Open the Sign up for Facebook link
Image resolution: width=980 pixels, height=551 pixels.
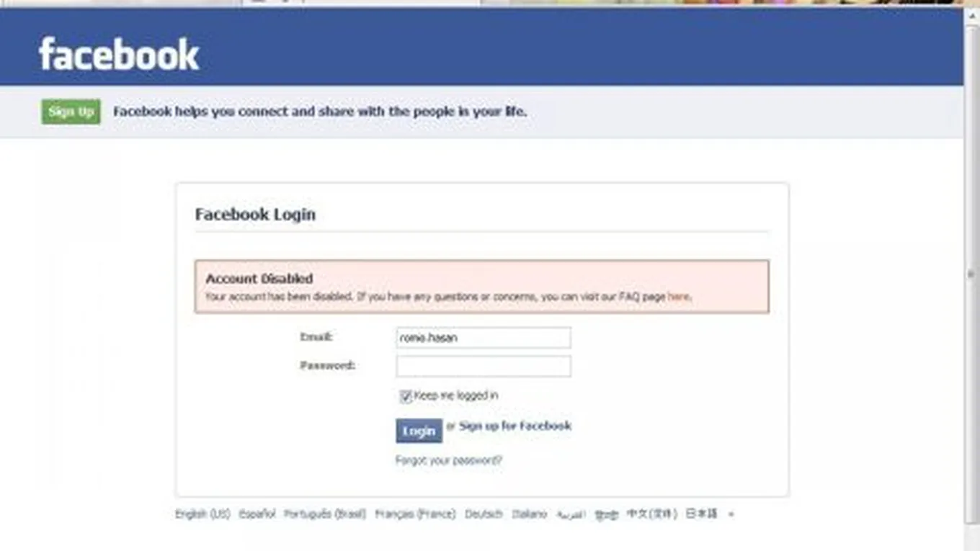pos(515,426)
